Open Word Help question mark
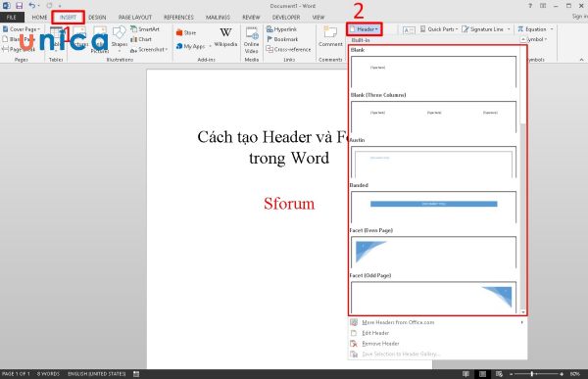This screenshot has height=379, width=588. click(x=530, y=6)
